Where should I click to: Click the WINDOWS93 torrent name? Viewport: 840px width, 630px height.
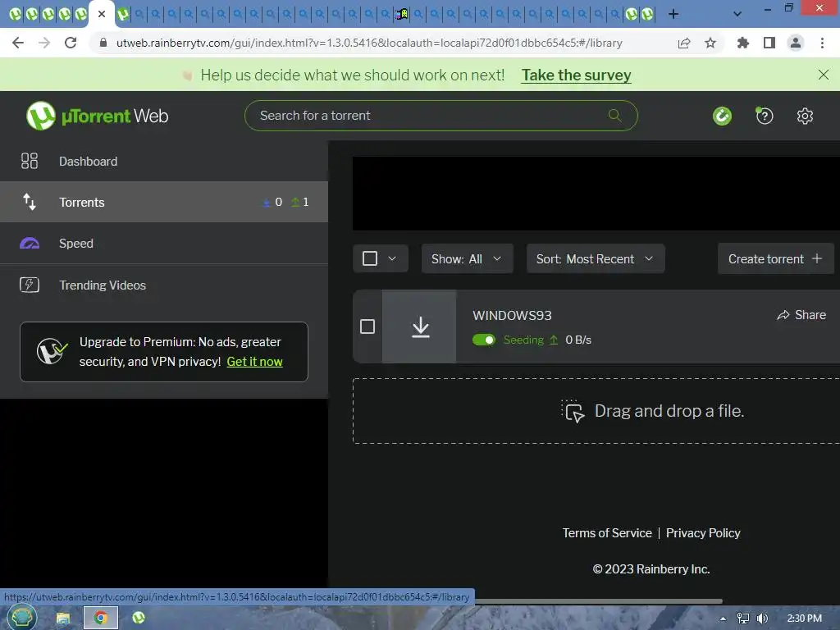click(x=512, y=315)
